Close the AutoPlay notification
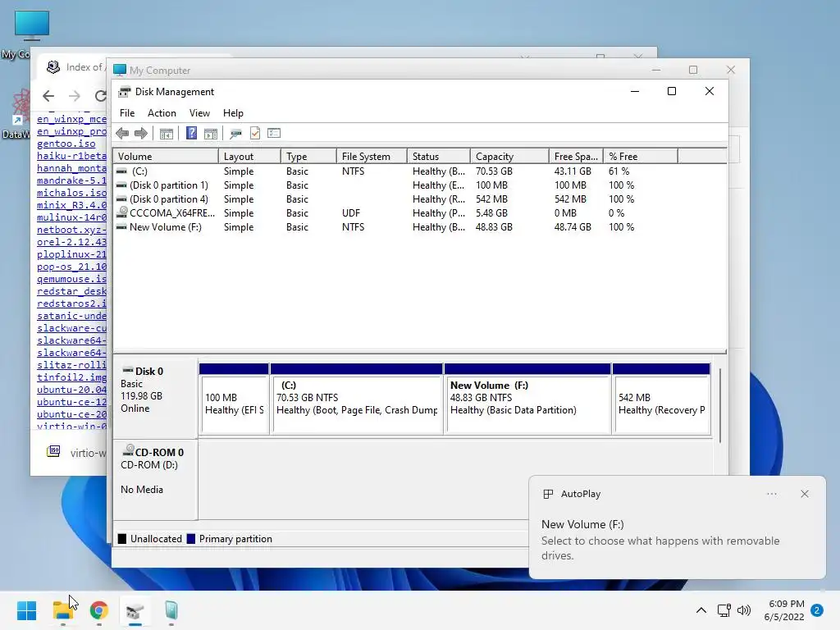840x630 pixels. pyautogui.click(x=805, y=494)
